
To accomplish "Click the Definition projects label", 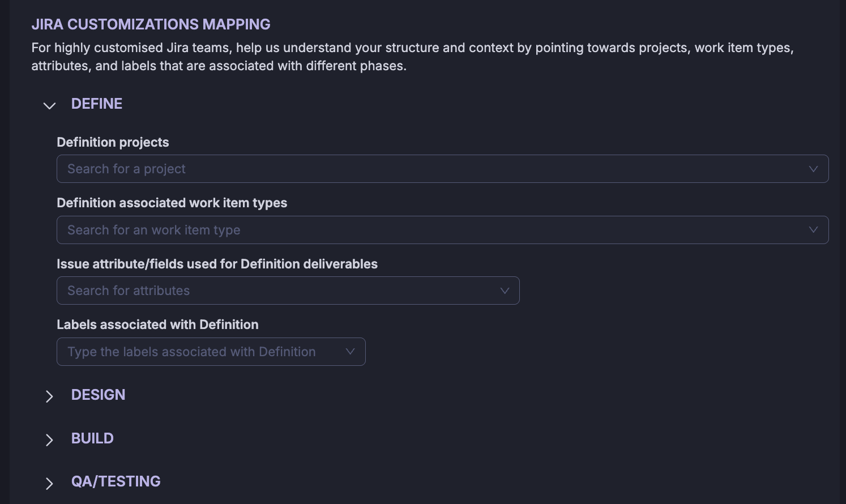I will coord(113,142).
